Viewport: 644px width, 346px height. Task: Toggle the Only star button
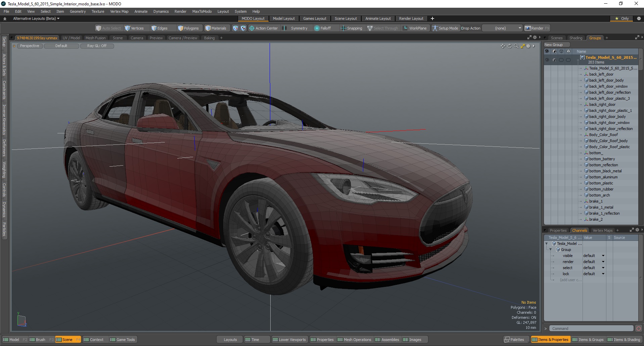point(622,18)
